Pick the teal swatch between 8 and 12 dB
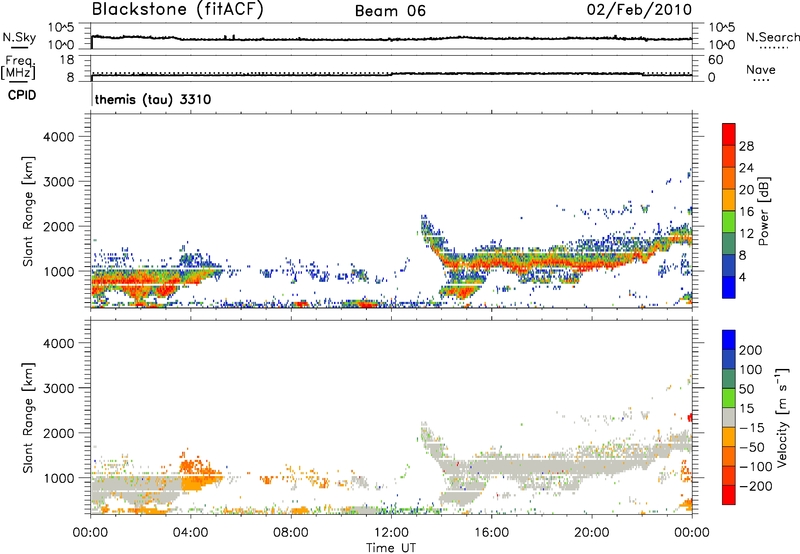Screen dimensions: 800x554 click(729, 243)
